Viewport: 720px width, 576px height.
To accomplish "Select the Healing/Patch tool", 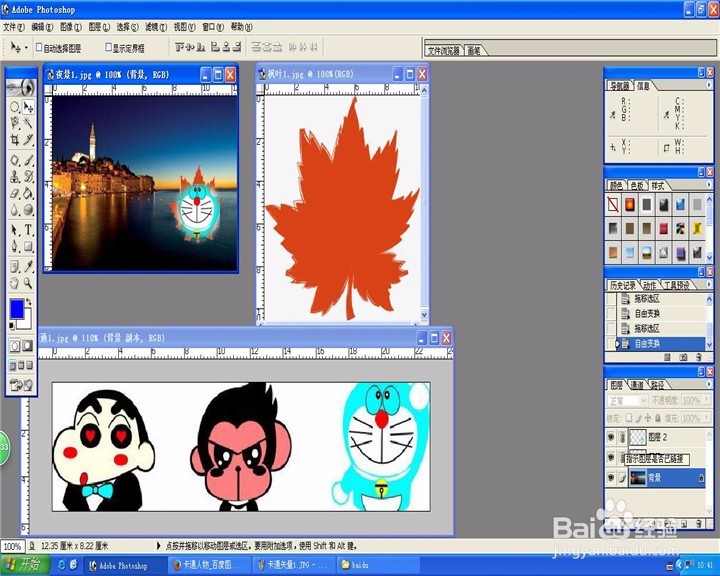I will 14,160.
